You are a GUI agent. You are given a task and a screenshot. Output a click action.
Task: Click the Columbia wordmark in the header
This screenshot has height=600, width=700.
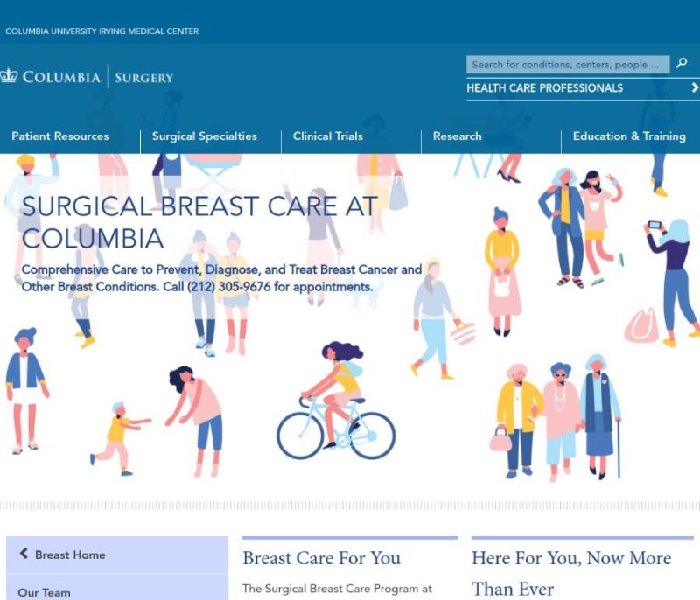[x=61, y=77]
